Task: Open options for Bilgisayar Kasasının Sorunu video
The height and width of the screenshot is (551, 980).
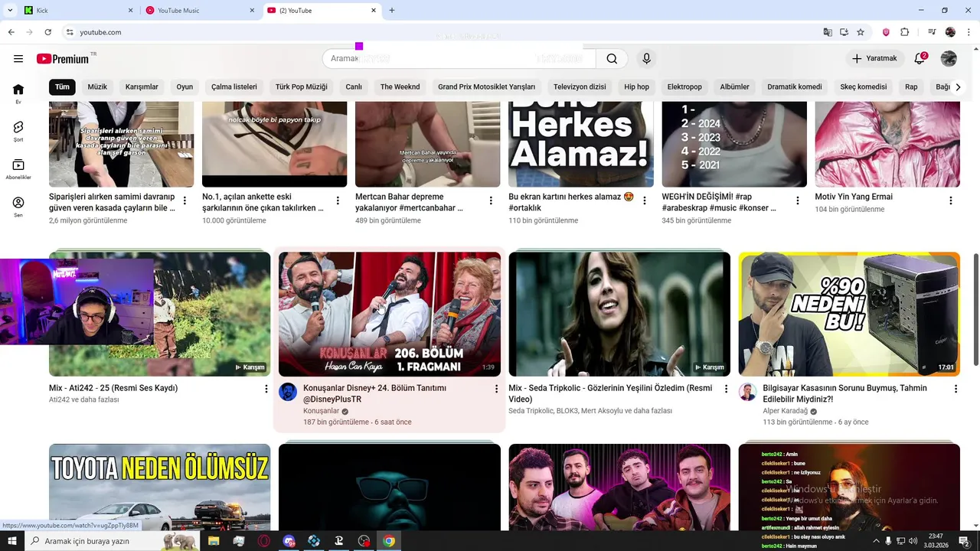Action: coord(955,389)
